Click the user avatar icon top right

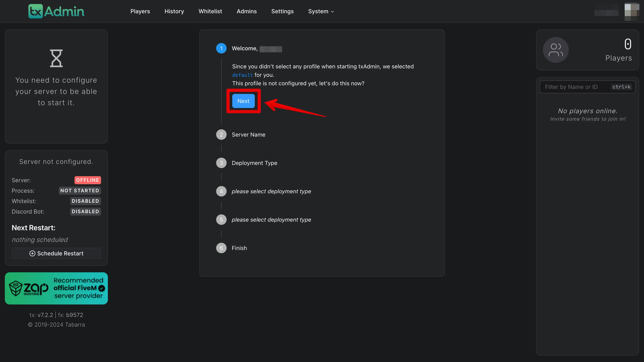pyautogui.click(x=632, y=11)
